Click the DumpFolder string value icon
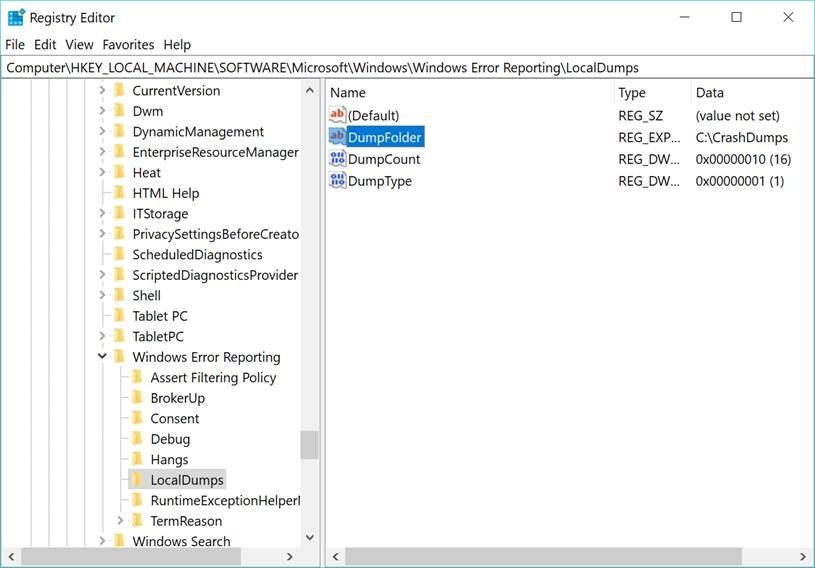The image size is (815, 568). click(x=337, y=137)
